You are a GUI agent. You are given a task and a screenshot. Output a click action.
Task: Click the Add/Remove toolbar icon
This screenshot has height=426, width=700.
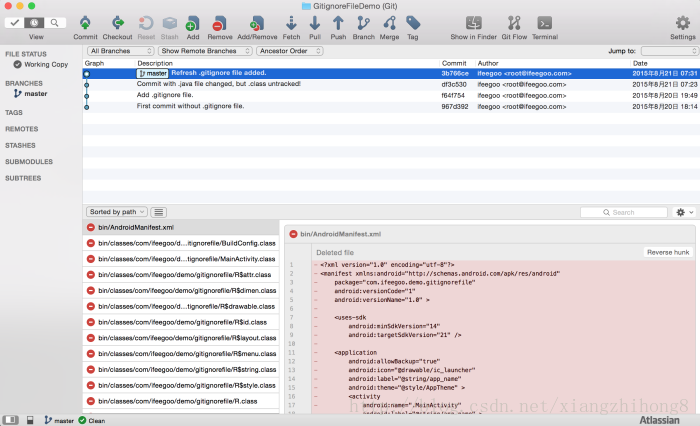coord(257,23)
